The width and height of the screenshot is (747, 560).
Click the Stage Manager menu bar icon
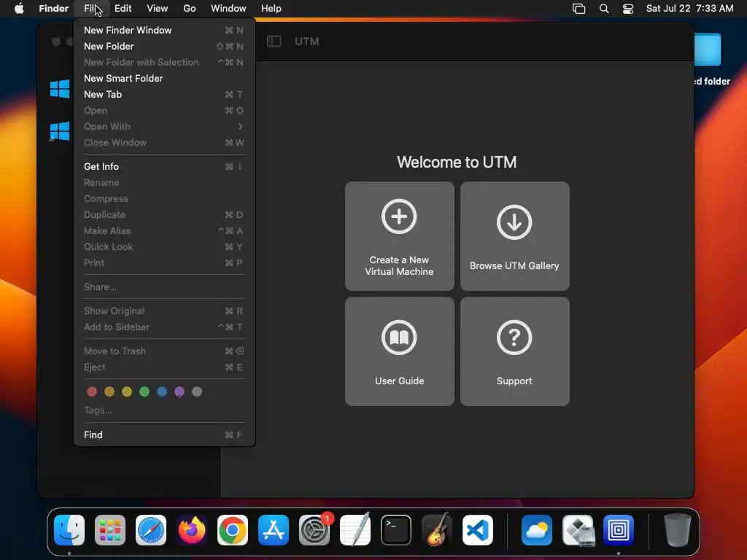pyautogui.click(x=578, y=9)
